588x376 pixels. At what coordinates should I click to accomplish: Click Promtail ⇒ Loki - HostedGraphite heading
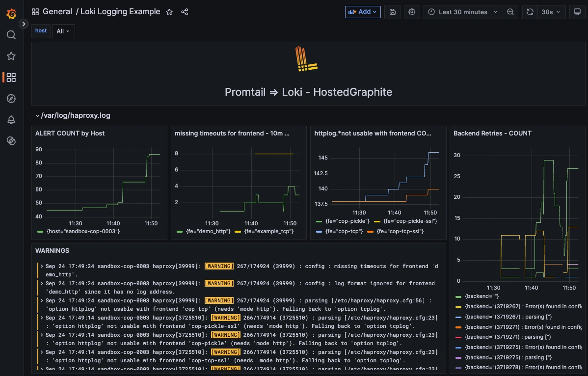(308, 92)
